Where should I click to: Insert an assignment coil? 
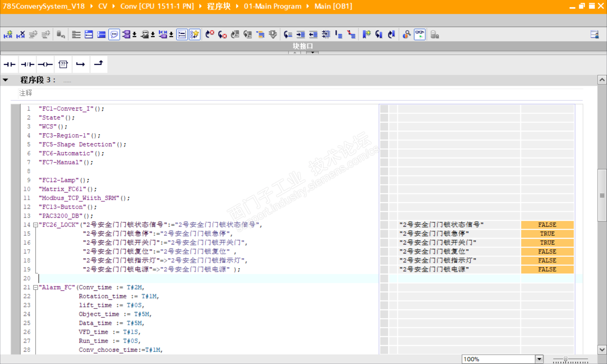[x=45, y=64]
